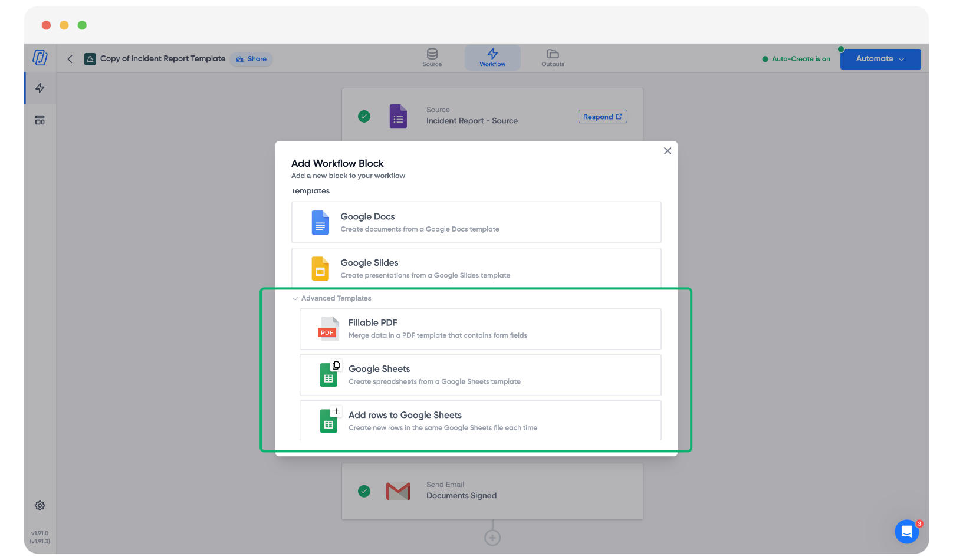Select the Fillable PDF template block
Image resolution: width=953 pixels, height=560 pixels.
[x=480, y=329]
